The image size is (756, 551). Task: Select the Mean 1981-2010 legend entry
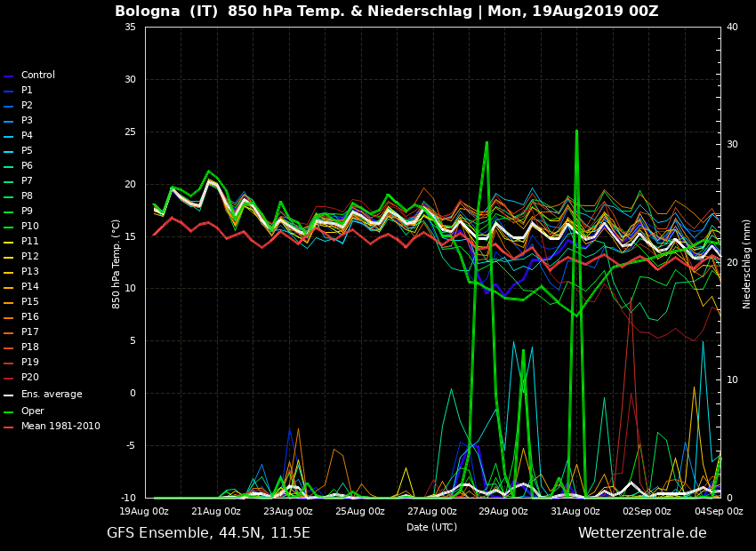pos(60,427)
